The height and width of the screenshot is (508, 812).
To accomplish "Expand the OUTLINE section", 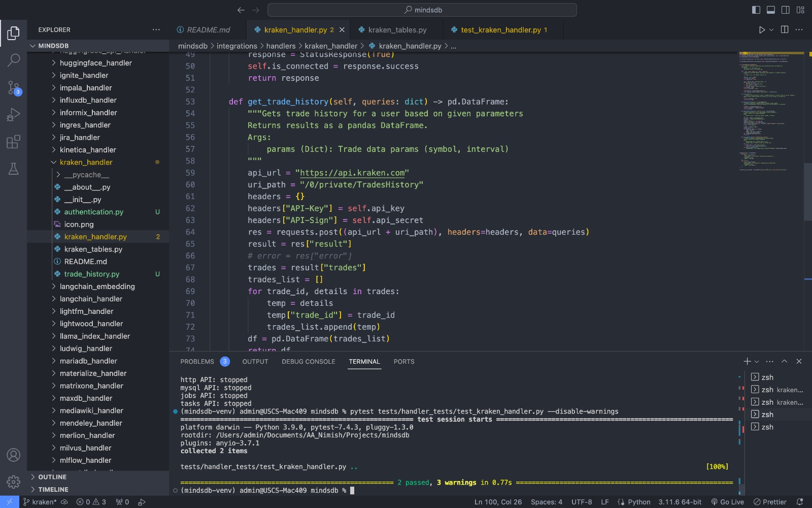I will coord(52,477).
